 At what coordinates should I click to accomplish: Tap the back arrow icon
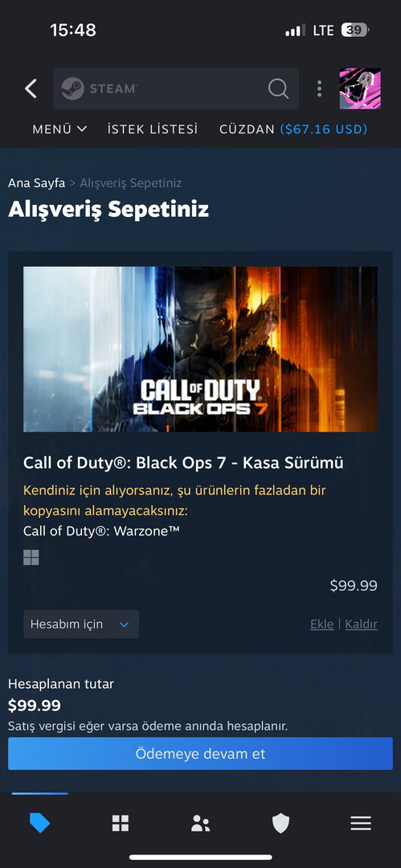pos(31,88)
